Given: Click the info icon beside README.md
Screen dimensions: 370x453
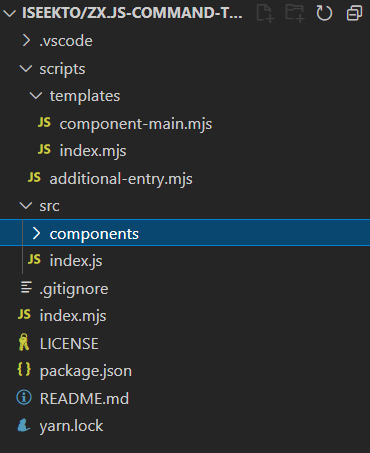Looking at the screenshot, I should point(24,398).
